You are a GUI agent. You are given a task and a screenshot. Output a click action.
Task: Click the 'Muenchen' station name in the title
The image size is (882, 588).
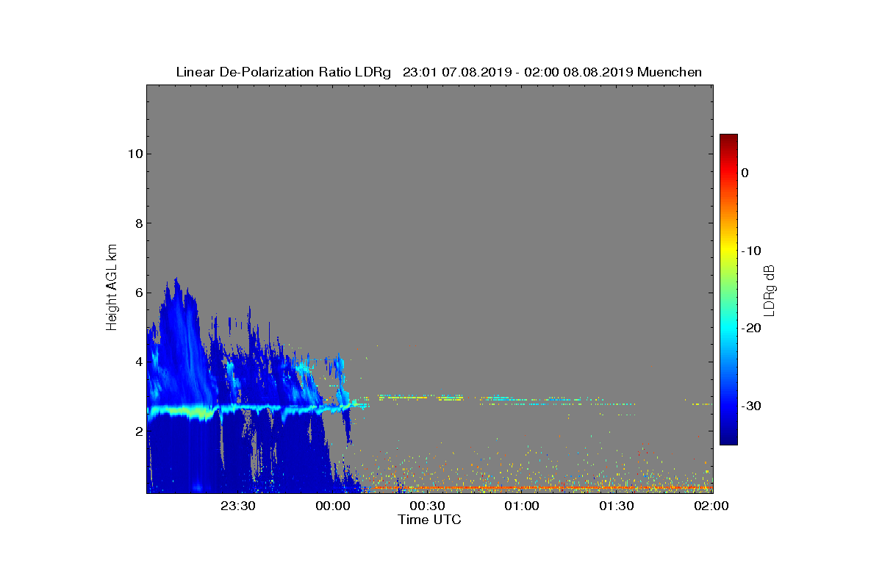[670, 72]
